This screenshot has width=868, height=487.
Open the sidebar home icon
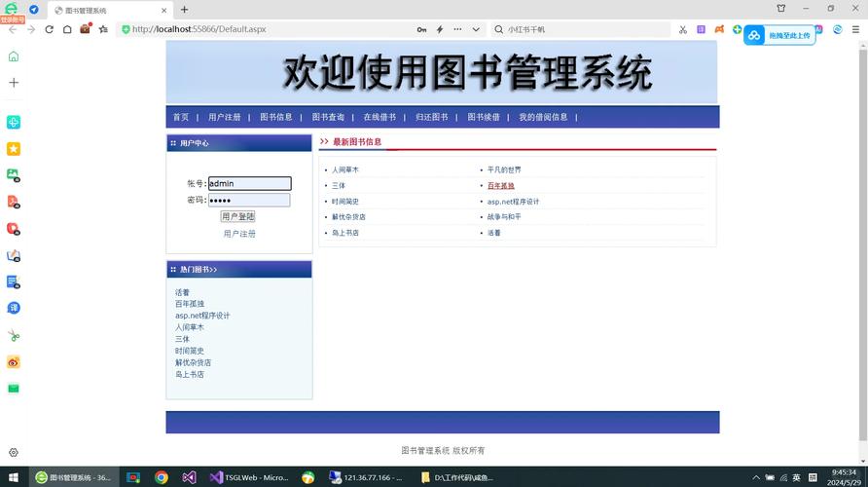pyautogui.click(x=14, y=56)
